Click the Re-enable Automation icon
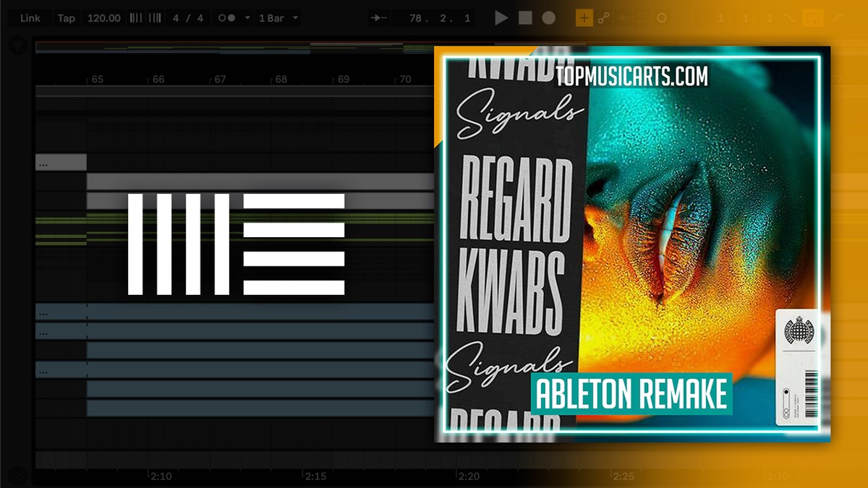Image resolution: width=868 pixels, height=488 pixels. coord(622,17)
